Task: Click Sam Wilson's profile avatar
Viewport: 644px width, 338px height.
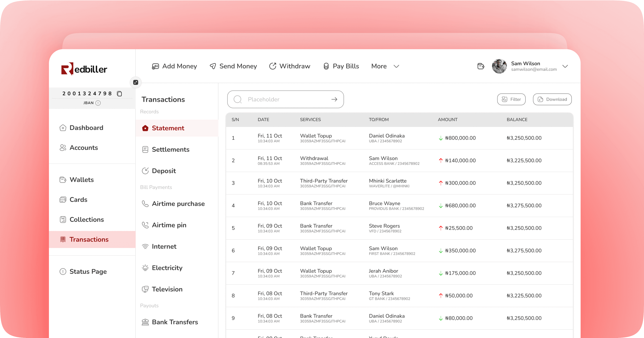Action: (499, 66)
